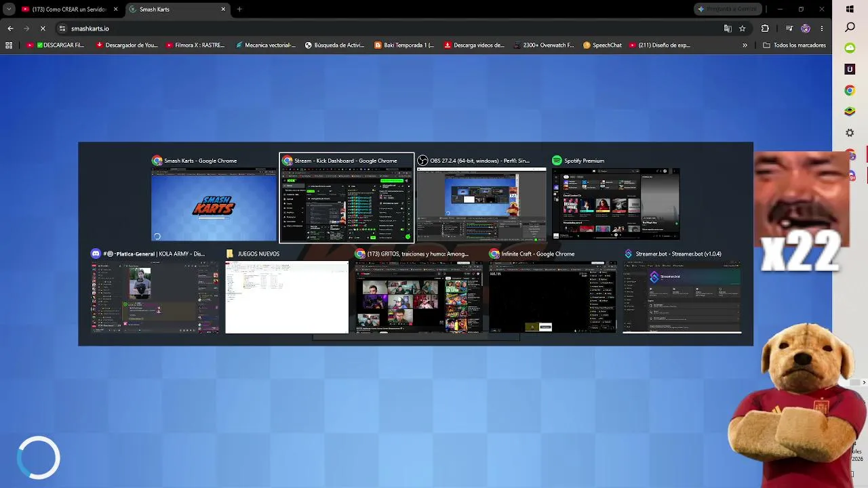The width and height of the screenshot is (868, 488).
Task: Open the Descargador de You... bookmark
Action: [x=127, y=45]
